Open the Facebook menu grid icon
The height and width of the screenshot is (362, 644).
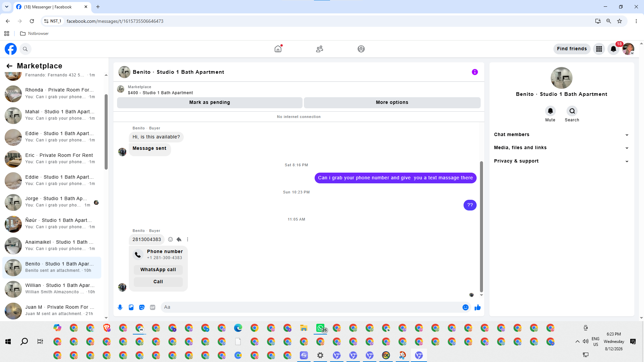599,49
